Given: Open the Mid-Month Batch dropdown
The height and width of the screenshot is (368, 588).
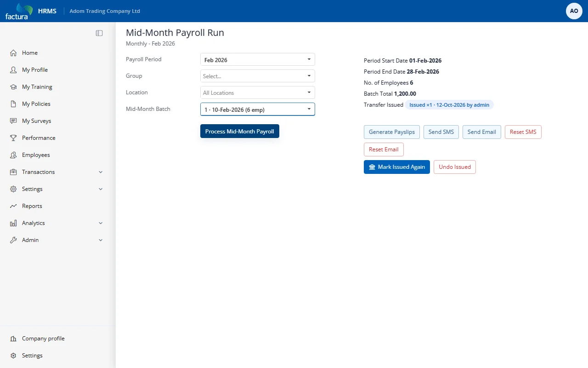Looking at the screenshot, I should [x=258, y=109].
